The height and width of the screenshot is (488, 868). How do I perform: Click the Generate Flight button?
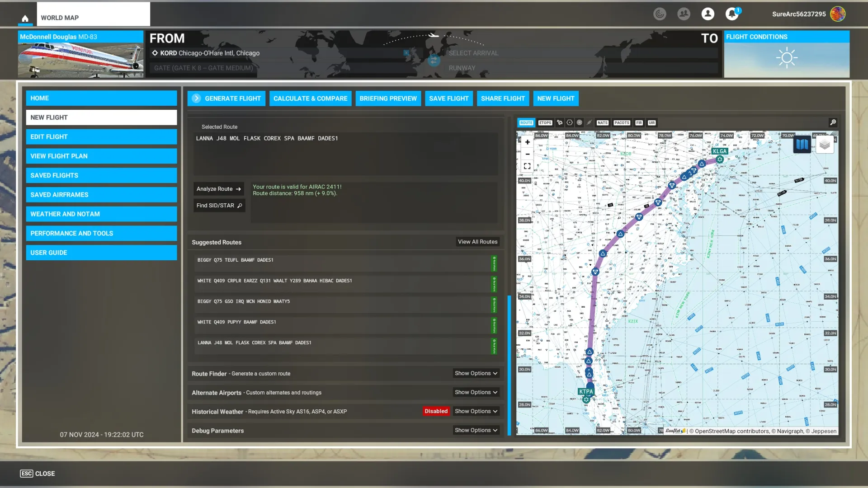pos(226,98)
